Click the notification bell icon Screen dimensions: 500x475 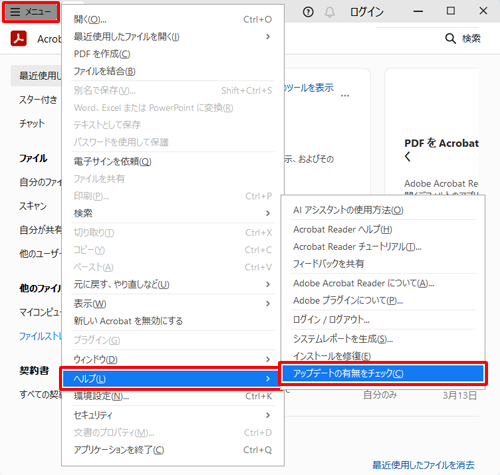click(330, 12)
